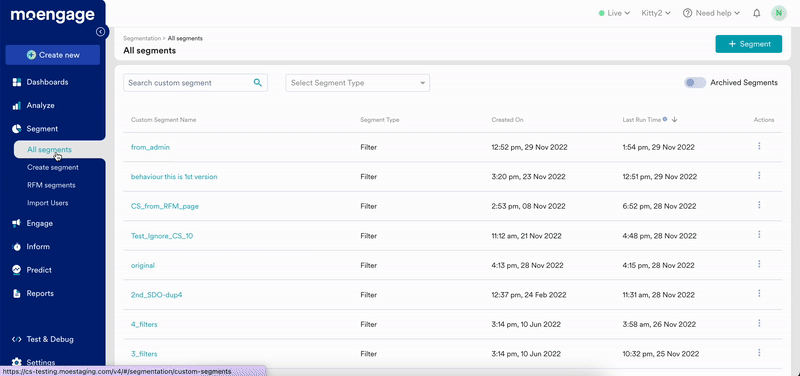Screen dimensions: 800x376
Task: Open the Live environment dropdown
Action: (614, 13)
